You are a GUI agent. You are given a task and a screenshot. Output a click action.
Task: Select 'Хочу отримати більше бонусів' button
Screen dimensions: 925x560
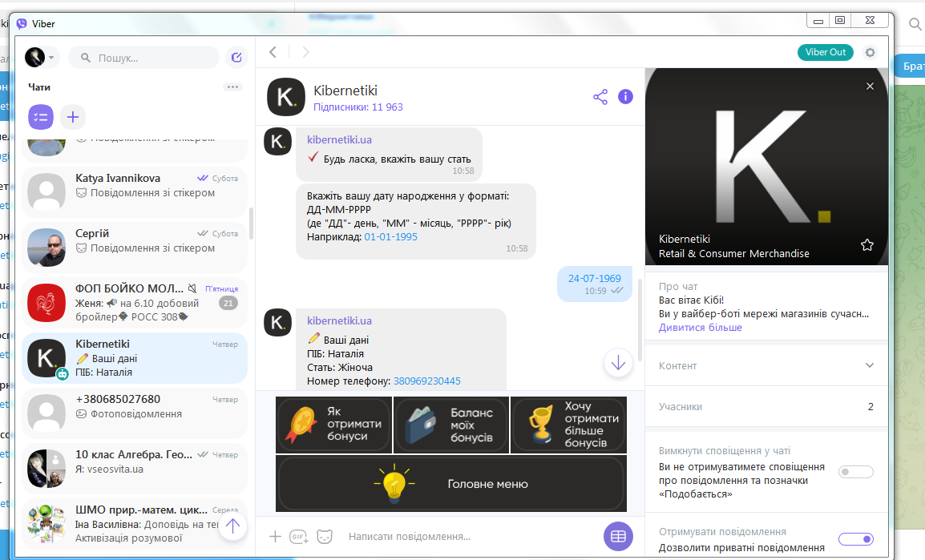(x=568, y=425)
